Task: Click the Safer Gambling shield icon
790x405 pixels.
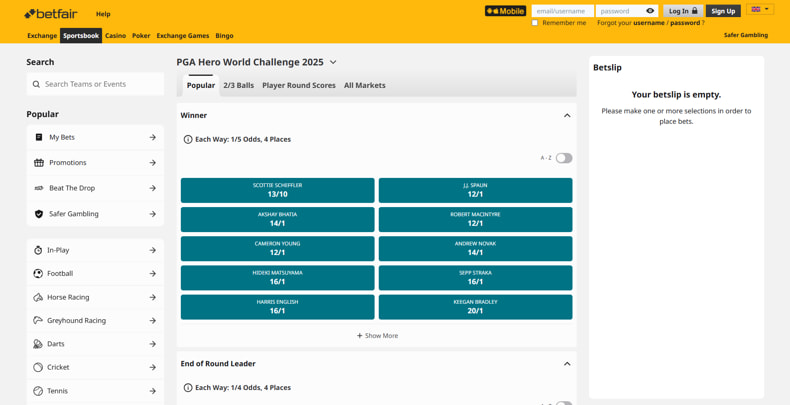Action: click(x=39, y=214)
